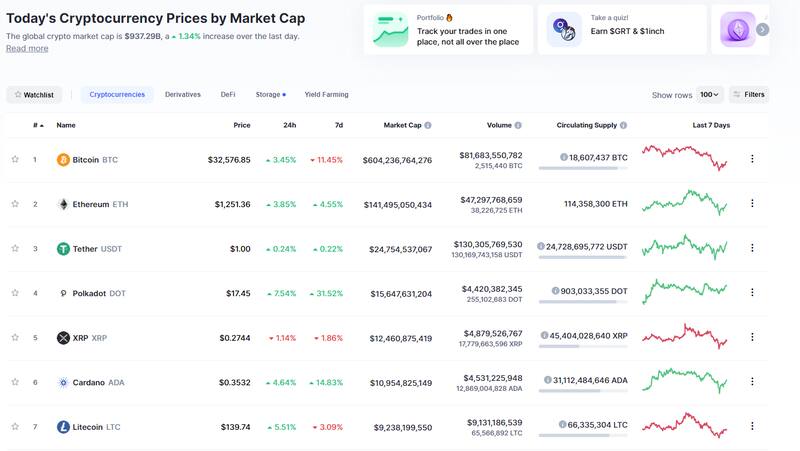
Task: Open the Watchlist button
Action: click(34, 95)
